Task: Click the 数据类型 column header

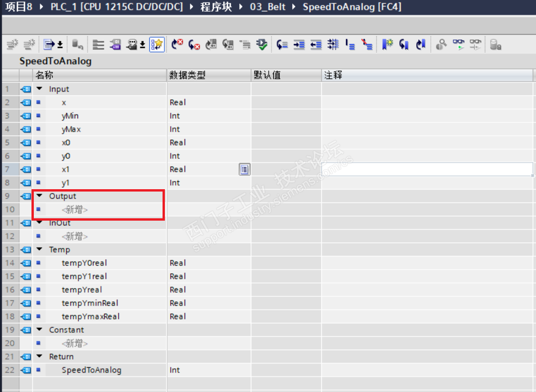Action: point(209,75)
